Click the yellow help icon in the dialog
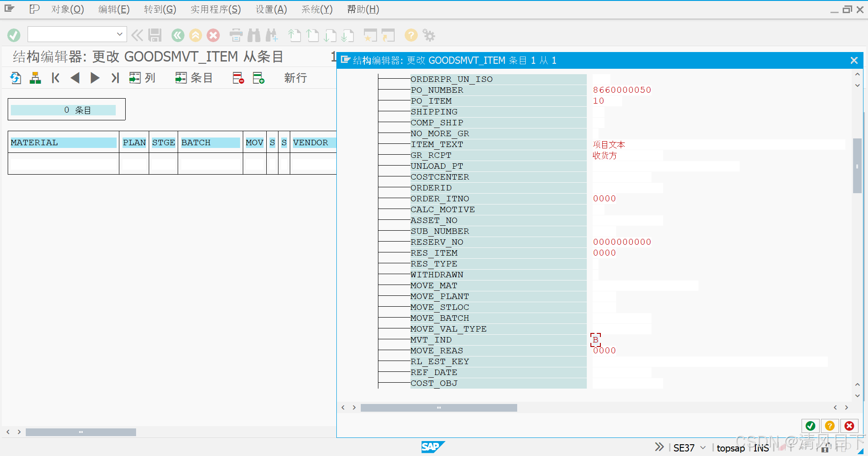 pos(830,426)
